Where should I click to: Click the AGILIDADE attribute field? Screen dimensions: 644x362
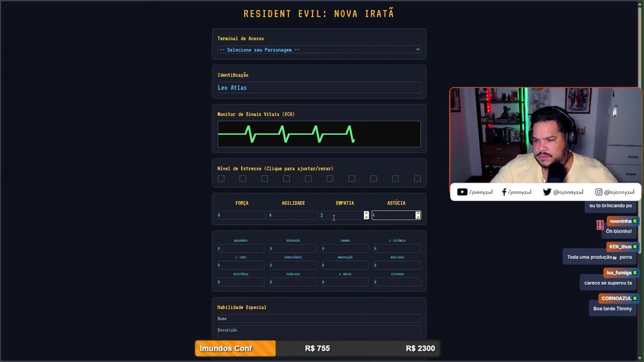293,215
